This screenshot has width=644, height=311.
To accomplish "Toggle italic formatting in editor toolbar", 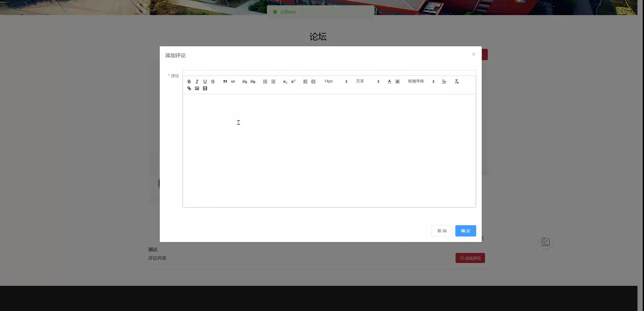I will pyautogui.click(x=197, y=82).
